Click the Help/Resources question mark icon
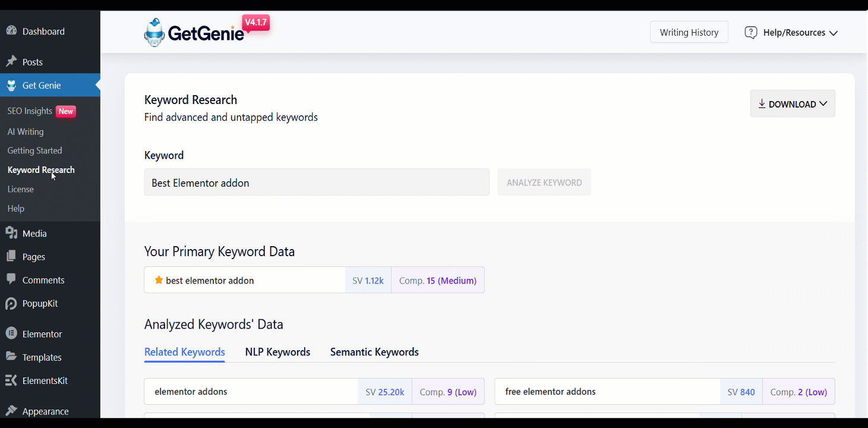 (751, 33)
